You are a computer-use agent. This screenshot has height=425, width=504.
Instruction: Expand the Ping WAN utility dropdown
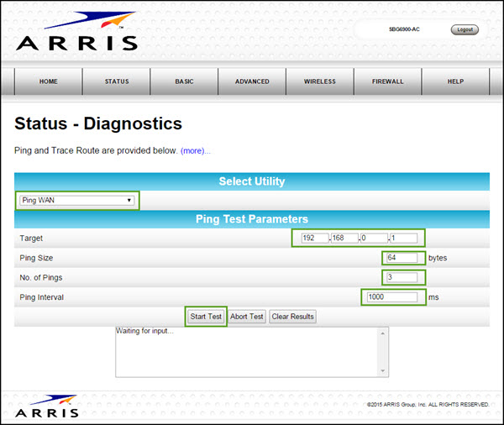[77, 201]
